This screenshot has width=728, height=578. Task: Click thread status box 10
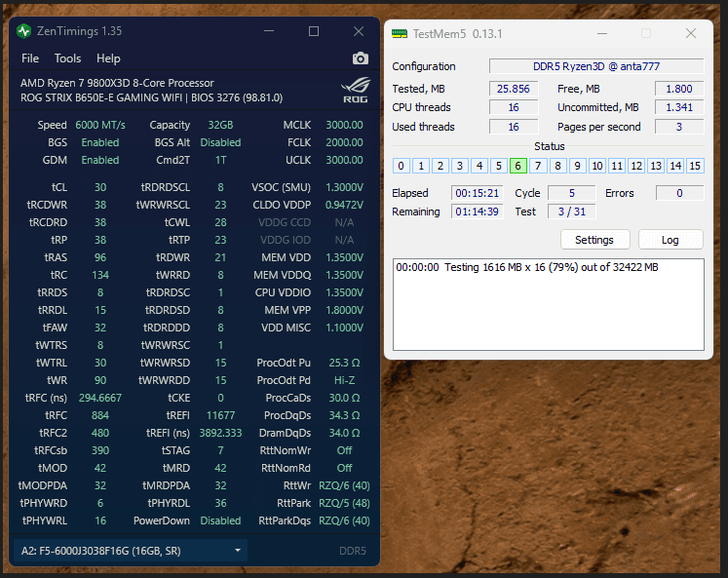(x=597, y=166)
